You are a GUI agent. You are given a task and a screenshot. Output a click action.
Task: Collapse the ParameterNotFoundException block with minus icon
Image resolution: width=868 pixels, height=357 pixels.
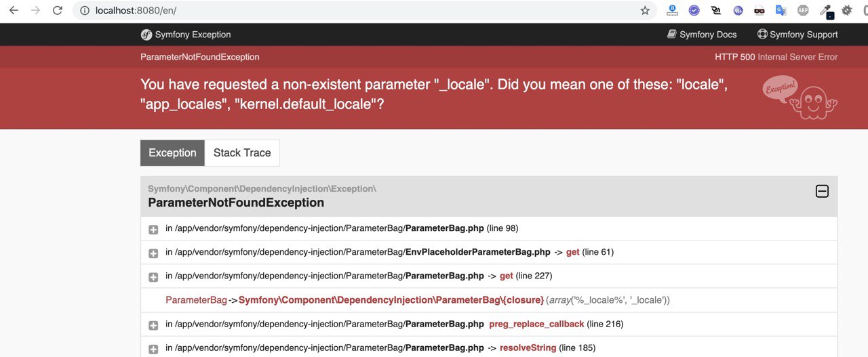pos(822,192)
